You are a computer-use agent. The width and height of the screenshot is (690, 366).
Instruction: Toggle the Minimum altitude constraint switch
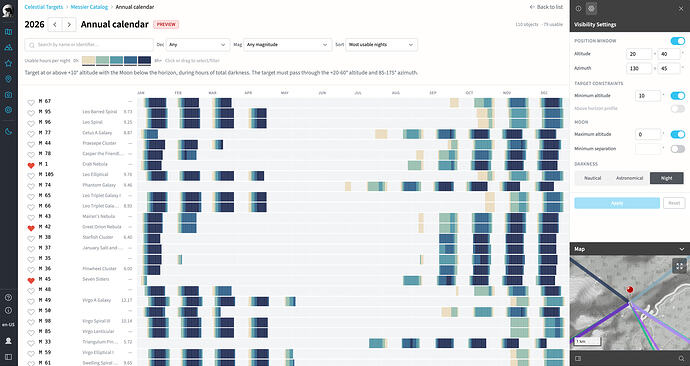tap(678, 95)
